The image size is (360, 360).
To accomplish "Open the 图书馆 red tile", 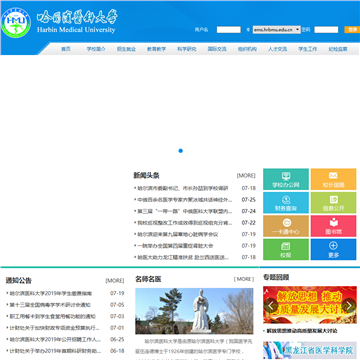I will click(x=333, y=226).
